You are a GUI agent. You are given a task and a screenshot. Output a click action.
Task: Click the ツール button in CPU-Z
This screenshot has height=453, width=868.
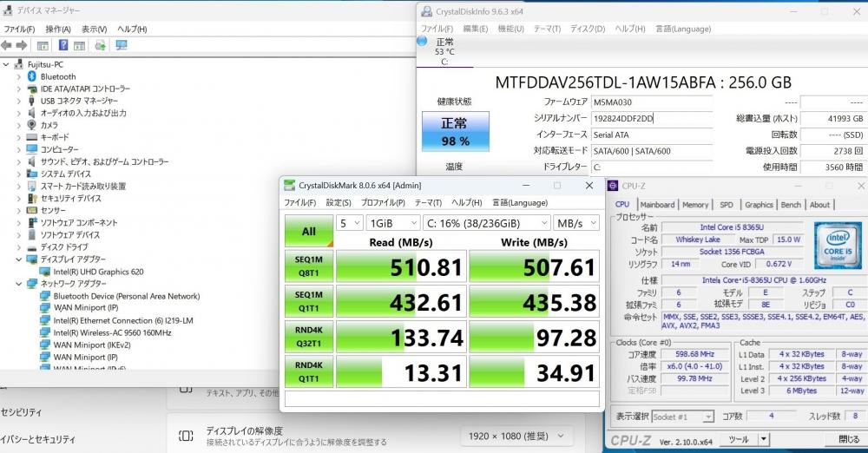click(739, 439)
